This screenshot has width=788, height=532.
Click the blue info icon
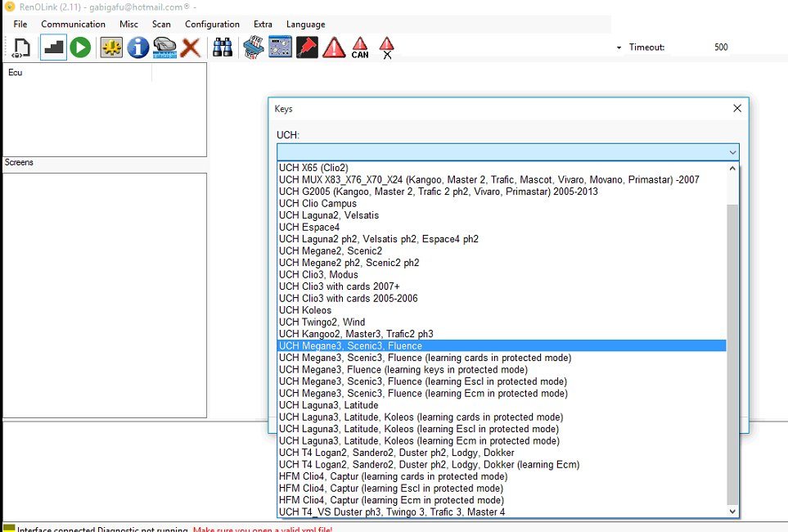(x=137, y=47)
